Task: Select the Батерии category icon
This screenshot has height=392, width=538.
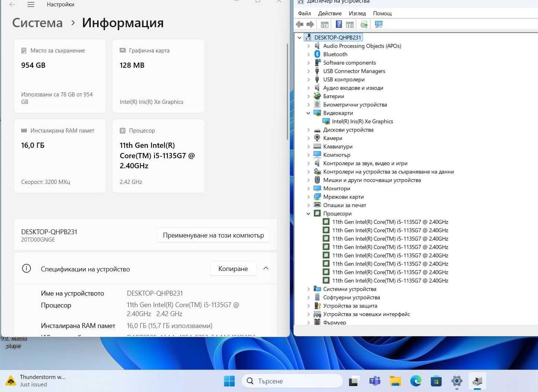Action: (317, 96)
